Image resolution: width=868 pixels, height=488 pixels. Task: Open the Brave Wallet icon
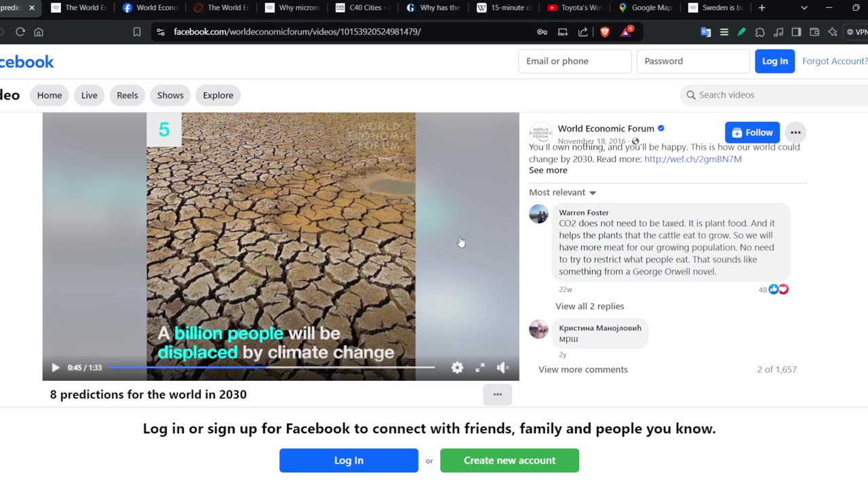pos(814,32)
